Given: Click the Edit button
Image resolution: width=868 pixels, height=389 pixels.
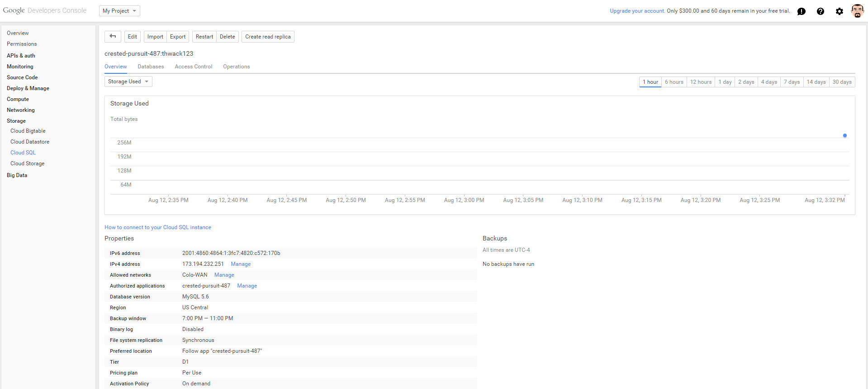Looking at the screenshot, I should pos(132,37).
